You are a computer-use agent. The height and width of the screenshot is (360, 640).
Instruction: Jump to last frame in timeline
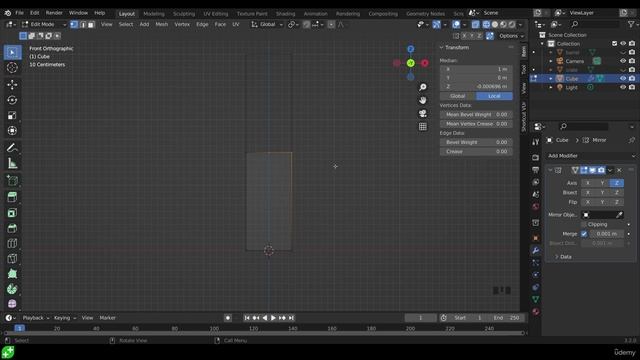[x=291, y=318]
